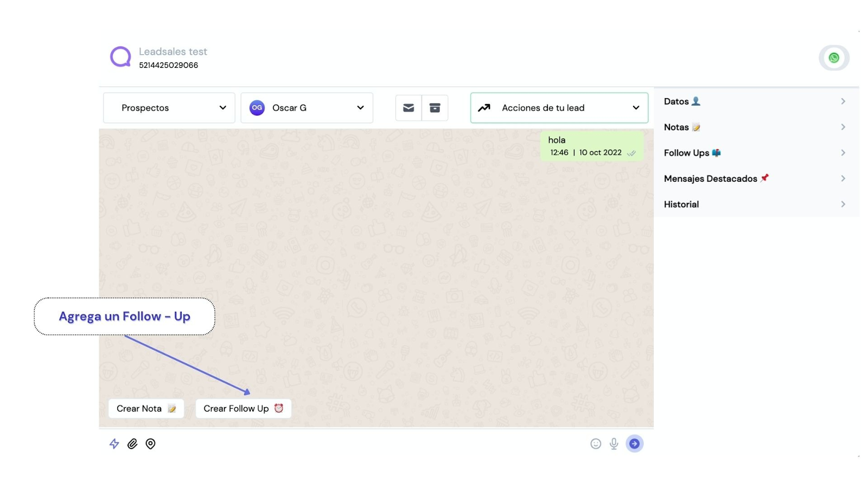Click the Crear Follow Up button
The height and width of the screenshot is (488, 868).
[244, 408]
